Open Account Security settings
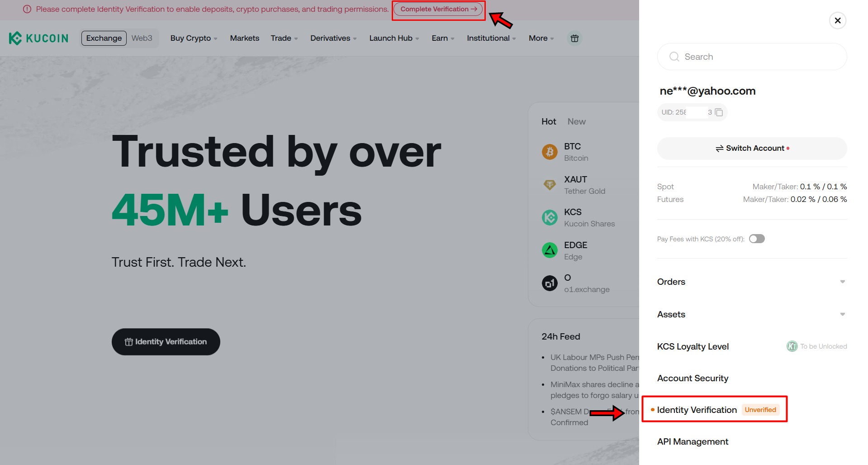 693,378
